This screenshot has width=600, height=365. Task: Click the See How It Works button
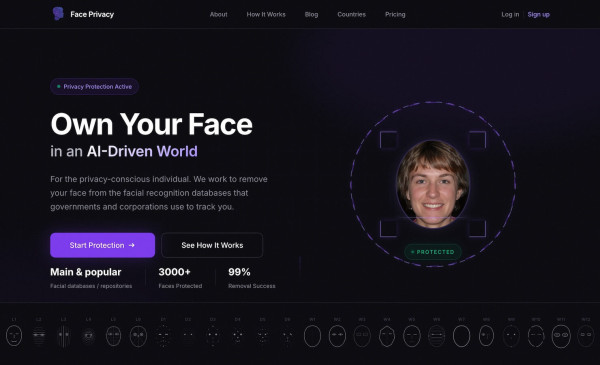212,245
